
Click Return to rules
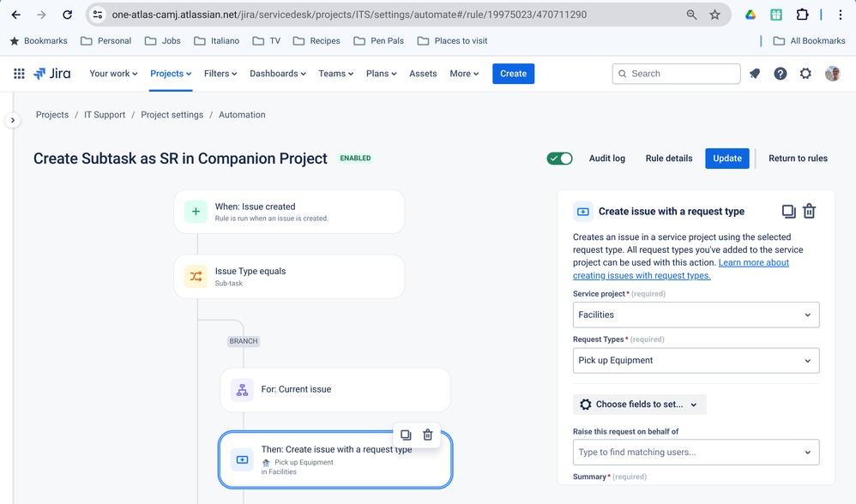(798, 159)
